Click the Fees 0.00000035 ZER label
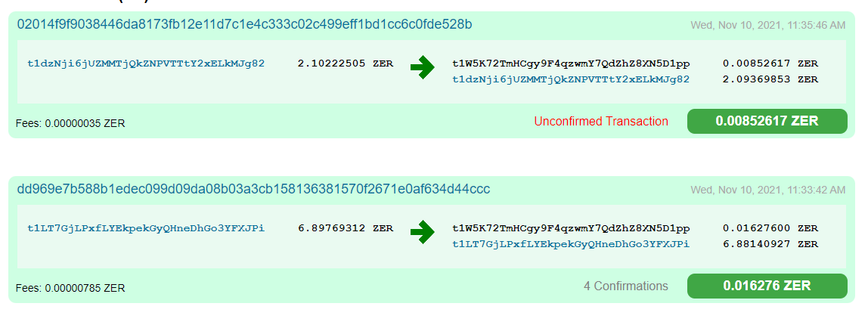The image size is (868, 328). 70,123
